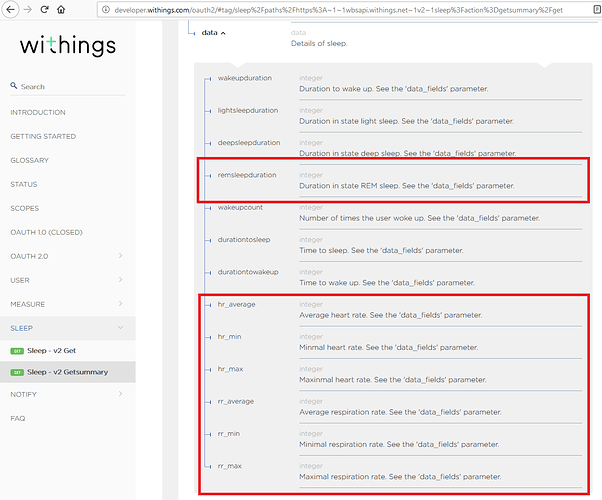Focus the URL address bar
The height and width of the screenshot is (500, 602).
(x=338, y=10)
